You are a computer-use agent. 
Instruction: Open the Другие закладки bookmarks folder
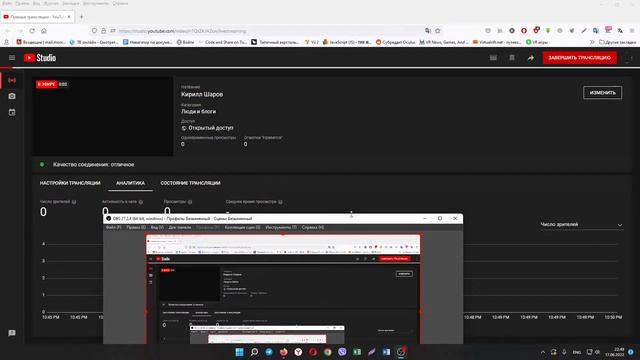(x=617, y=42)
